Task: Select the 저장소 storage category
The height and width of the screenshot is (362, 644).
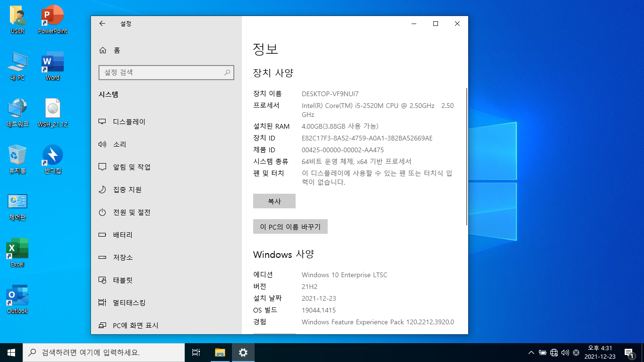Action: point(166,257)
